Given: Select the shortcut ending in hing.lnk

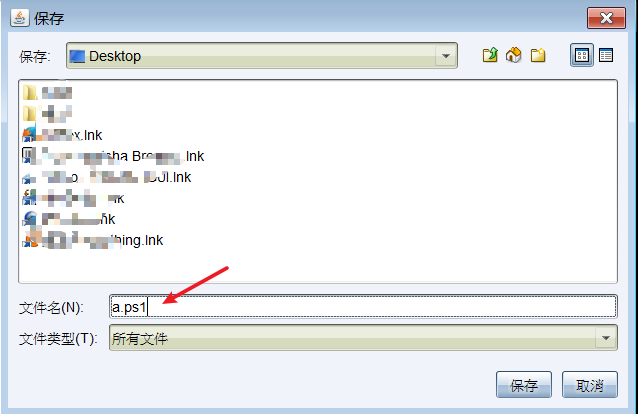Looking at the screenshot, I should tap(93, 240).
